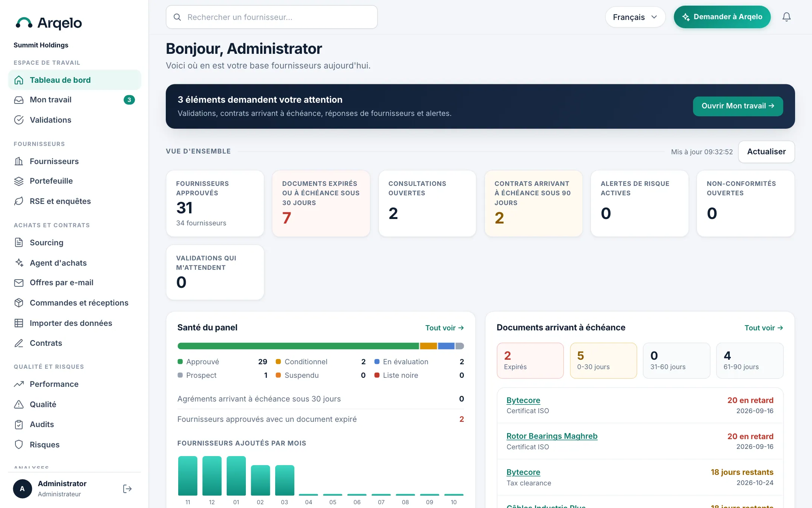The width and height of the screenshot is (812, 508).
Task: Click Tout voir in Santé du panel
Action: click(x=444, y=328)
